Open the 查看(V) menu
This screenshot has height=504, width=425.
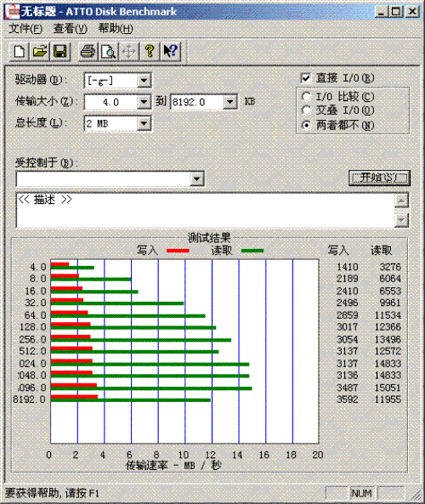70,29
